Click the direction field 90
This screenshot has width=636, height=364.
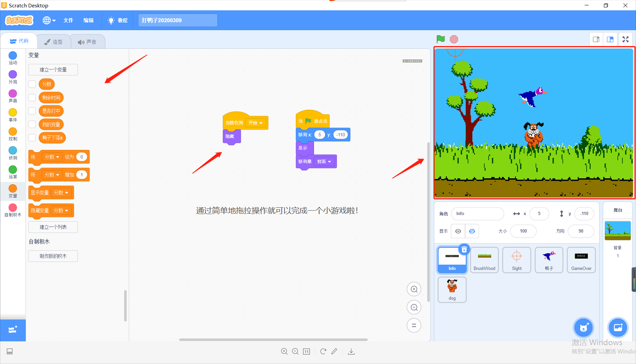[581, 231]
